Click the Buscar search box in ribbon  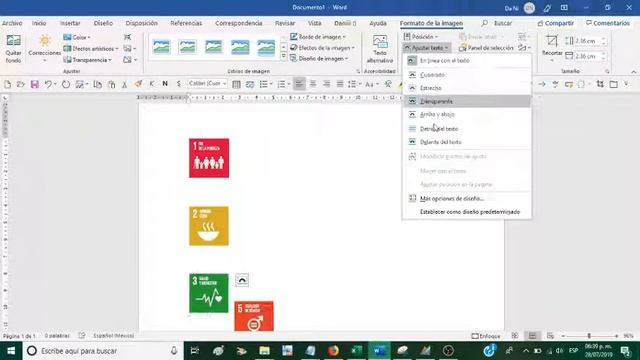coord(497,23)
